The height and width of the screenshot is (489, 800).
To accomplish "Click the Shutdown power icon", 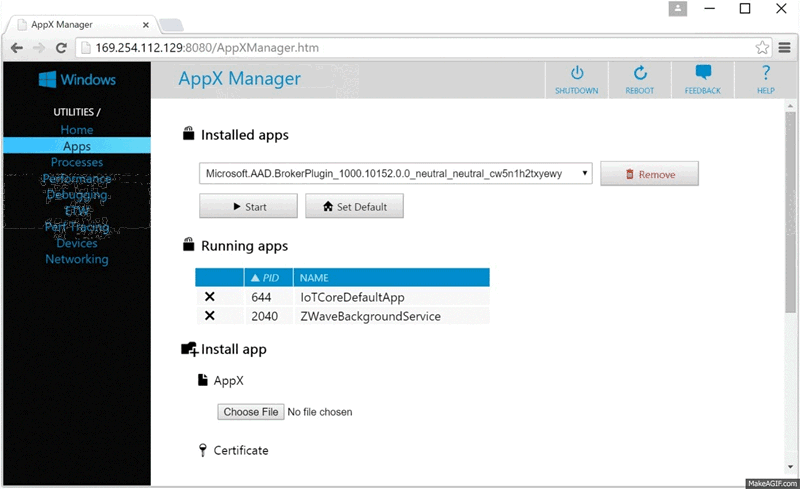I will click(576, 74).
